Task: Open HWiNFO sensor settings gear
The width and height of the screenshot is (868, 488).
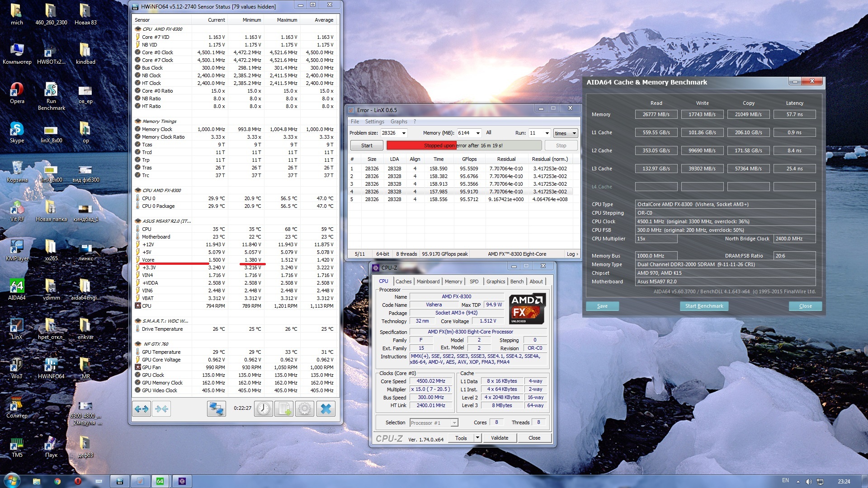Action: click(305, 409)
